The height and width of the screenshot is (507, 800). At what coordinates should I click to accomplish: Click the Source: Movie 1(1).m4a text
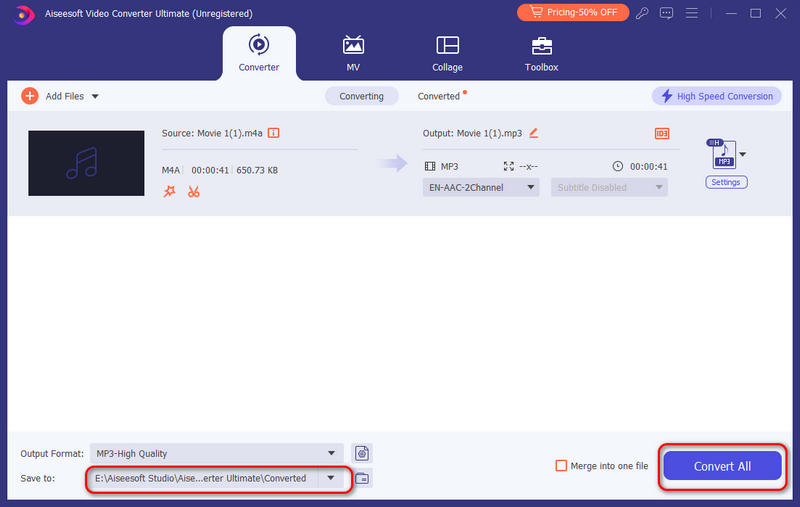tap(212, 133)
